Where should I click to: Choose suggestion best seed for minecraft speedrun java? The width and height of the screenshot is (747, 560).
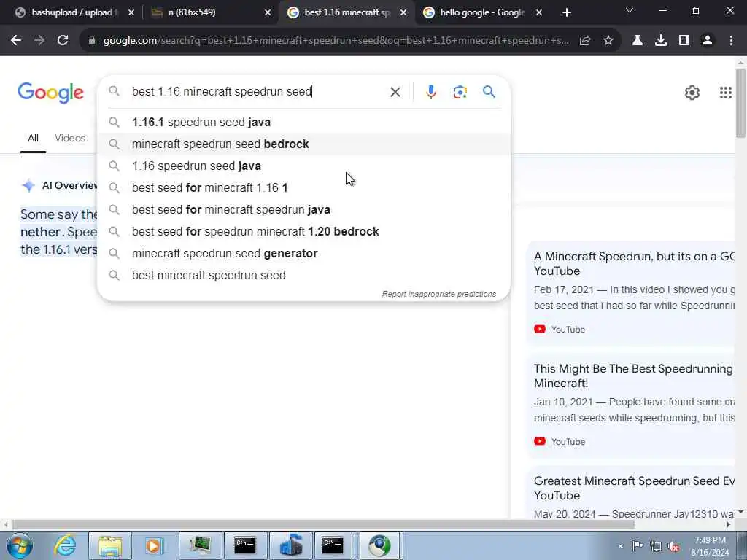coord(303,209)
